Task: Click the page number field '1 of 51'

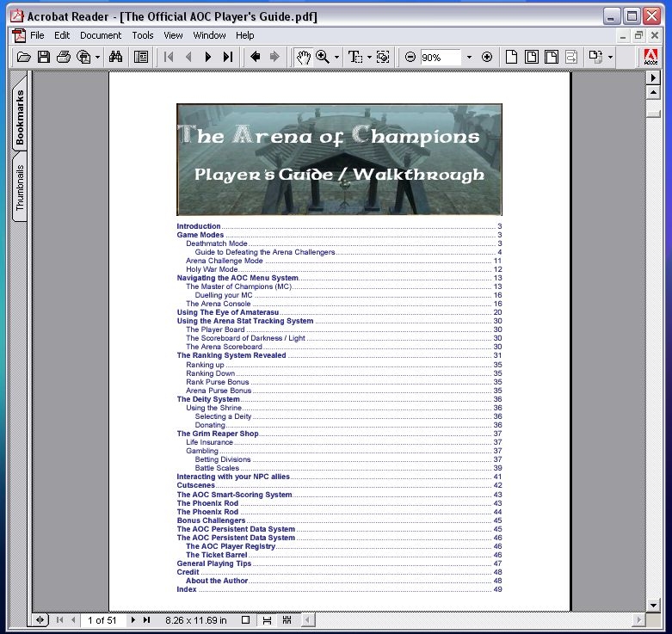Action: (x=104, y=619)
